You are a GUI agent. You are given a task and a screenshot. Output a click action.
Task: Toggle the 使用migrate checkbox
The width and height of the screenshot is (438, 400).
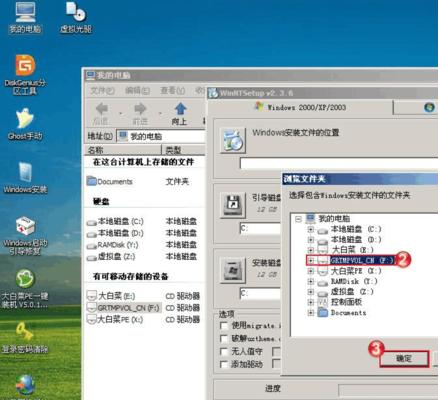[224, 325]
